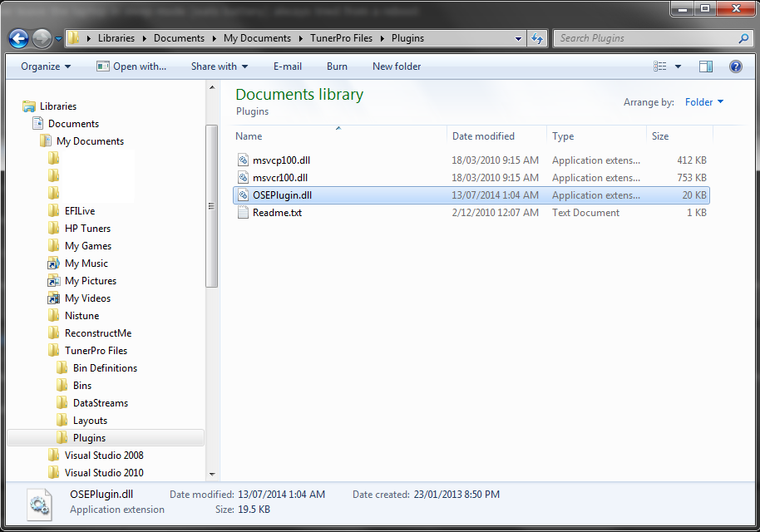
Task: Sort files by the Date modified column
Action: (x=497, y=136)
